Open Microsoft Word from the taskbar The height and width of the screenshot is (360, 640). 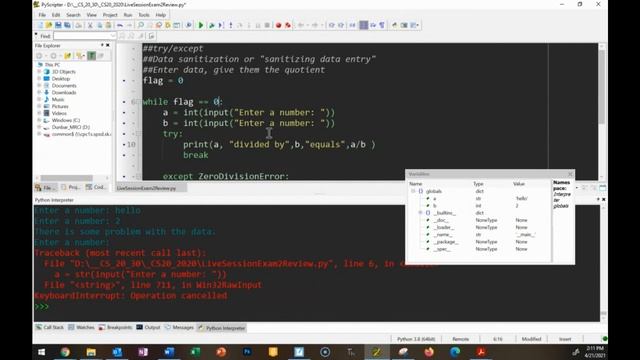(169, 352)
